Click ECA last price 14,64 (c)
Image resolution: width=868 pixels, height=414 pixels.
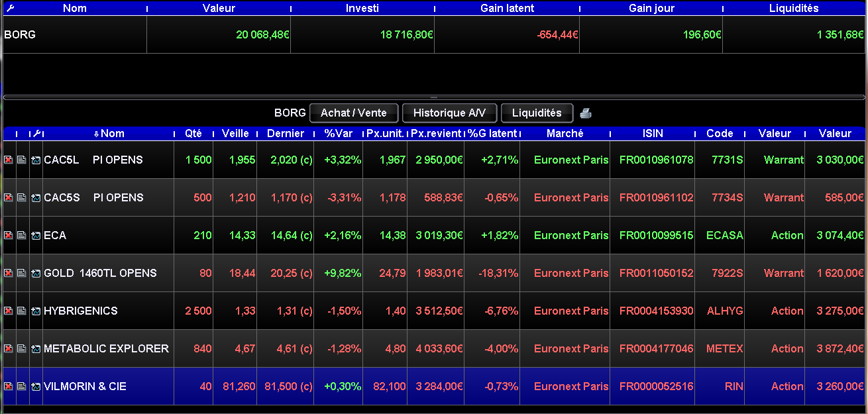click(x=292, y=235)
